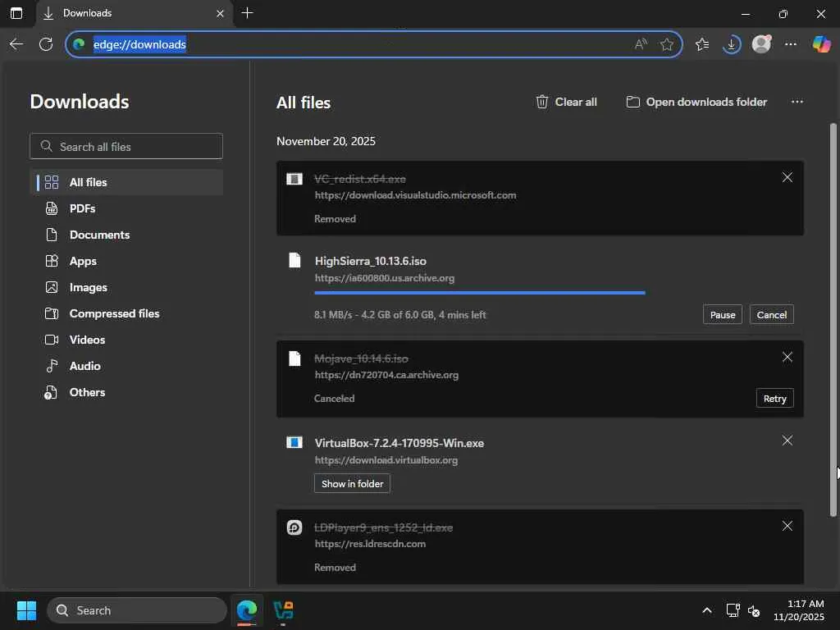The image size is (840, 630).
Task: Open the Read aloud icon
Action: point(641,44)
